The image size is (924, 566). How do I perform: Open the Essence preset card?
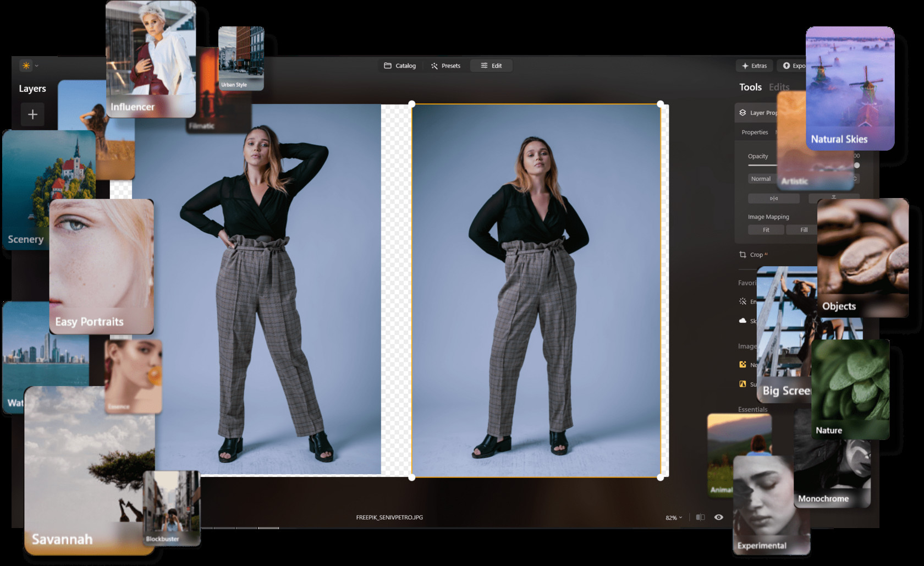pos(133,376)
